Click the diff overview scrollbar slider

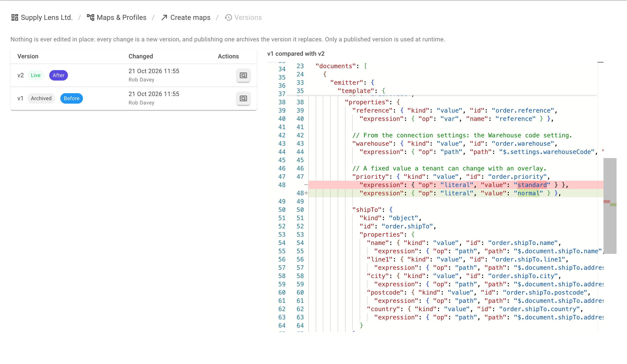tap(610, 206)
